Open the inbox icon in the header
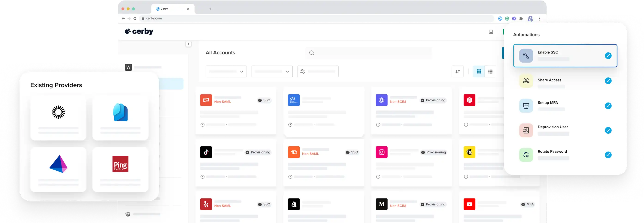 click(x=491, y=32)
